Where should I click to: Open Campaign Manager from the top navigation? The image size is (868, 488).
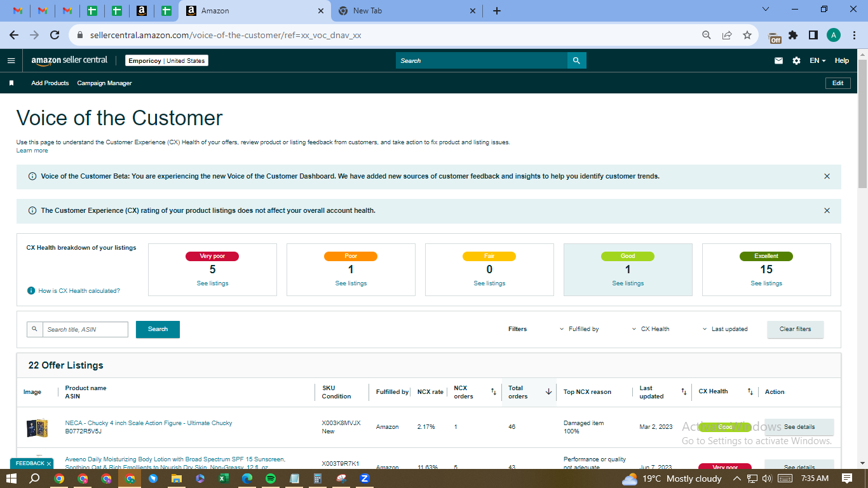(105, 83)
